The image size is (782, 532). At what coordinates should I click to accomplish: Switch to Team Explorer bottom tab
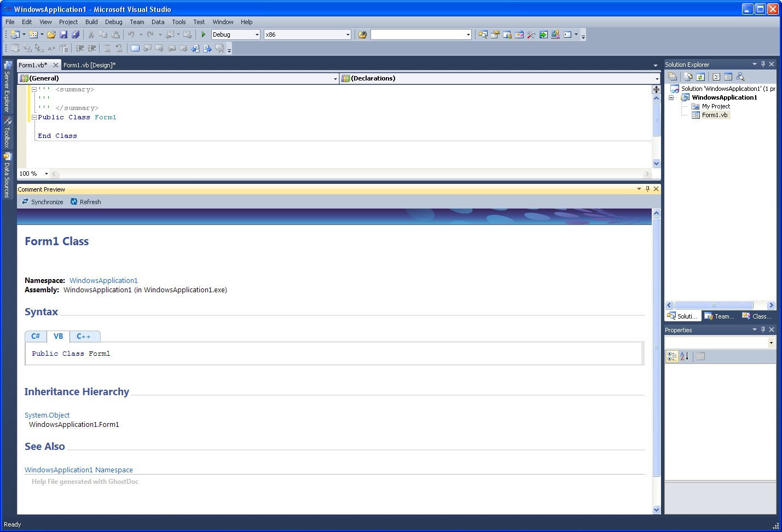coord(719,316)
